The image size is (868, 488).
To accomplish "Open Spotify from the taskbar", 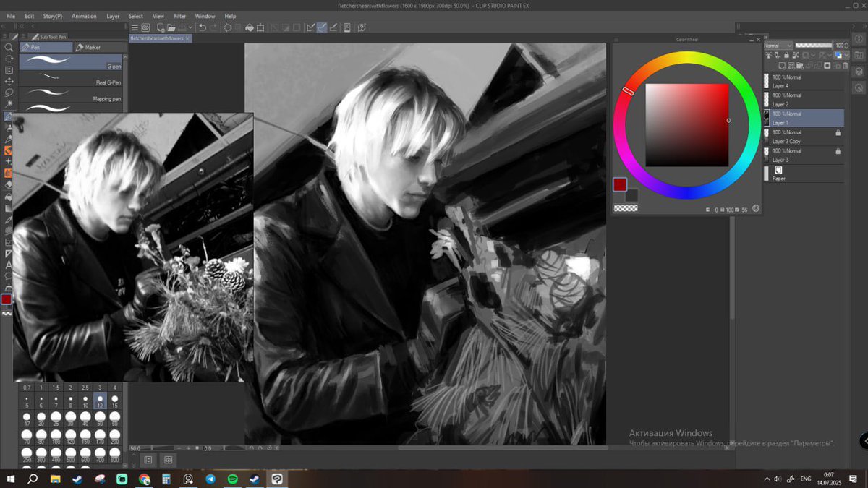I will click(233, 479).
